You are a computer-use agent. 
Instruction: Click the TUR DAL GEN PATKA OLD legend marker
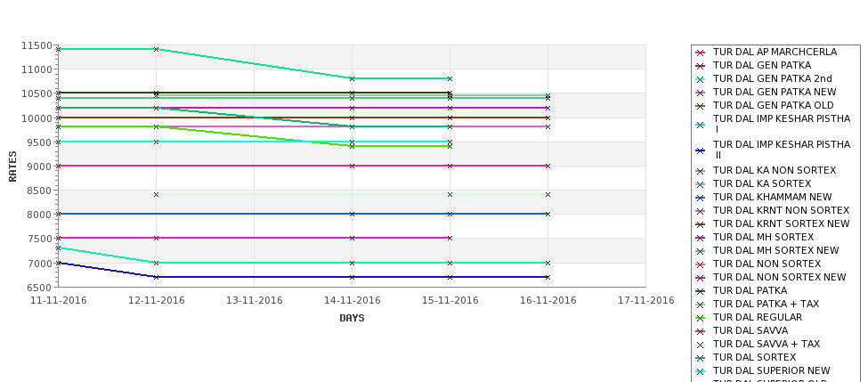point(701,106)
